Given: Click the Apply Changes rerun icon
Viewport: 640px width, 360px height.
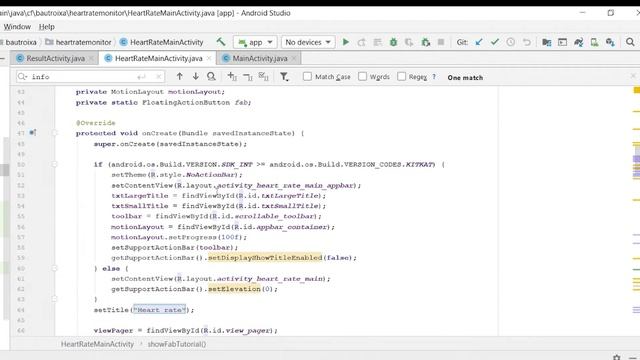Looking at the screenshot, I should [x=361, y=42].
